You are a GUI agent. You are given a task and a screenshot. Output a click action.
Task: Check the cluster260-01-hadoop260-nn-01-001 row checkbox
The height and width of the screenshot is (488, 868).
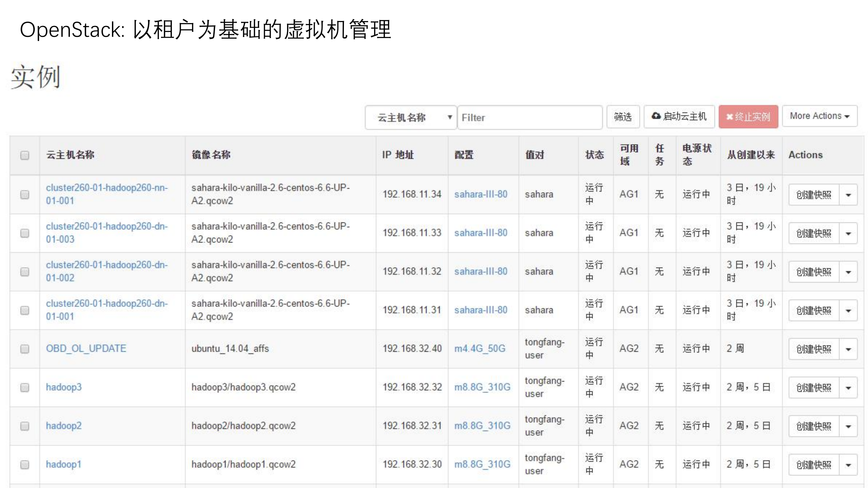pyautogui.click(x=24, y=194)
